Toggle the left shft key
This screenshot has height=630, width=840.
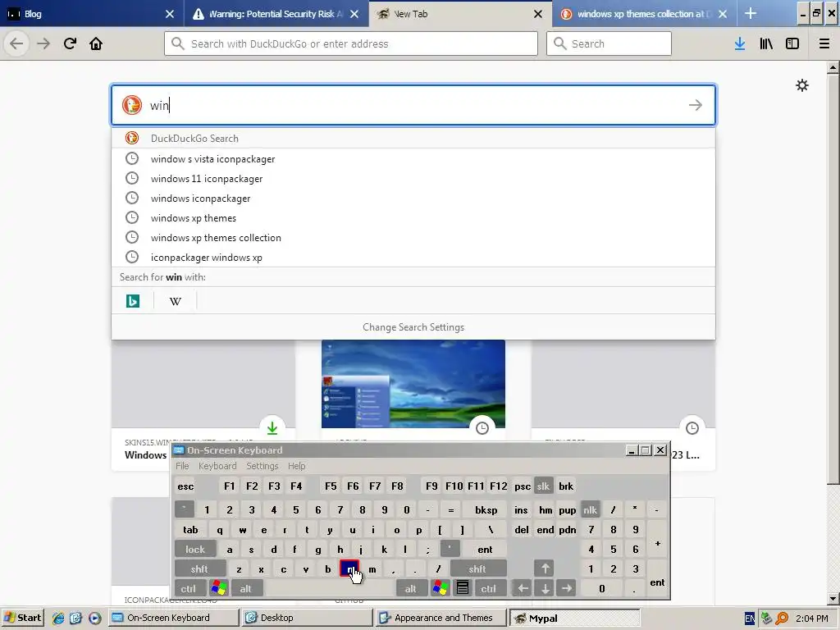pyautogui.click(x=199, y=569)
